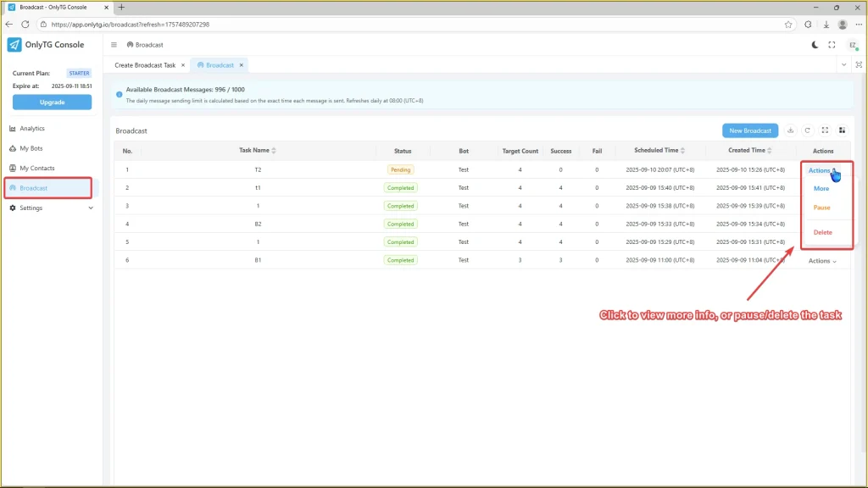Click task name T2 in the table

pyautogui.click(x=258, y=169)
